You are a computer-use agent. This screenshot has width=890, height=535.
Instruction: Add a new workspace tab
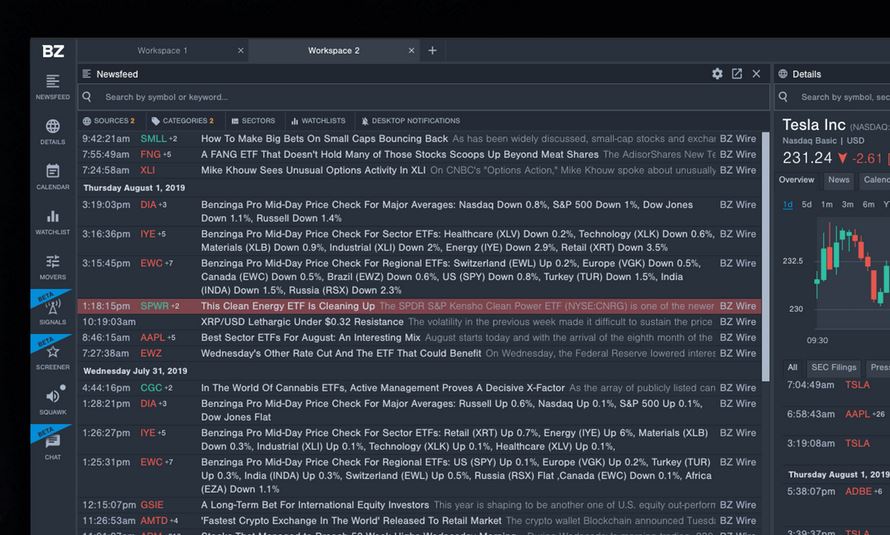[x=433, y=50]
